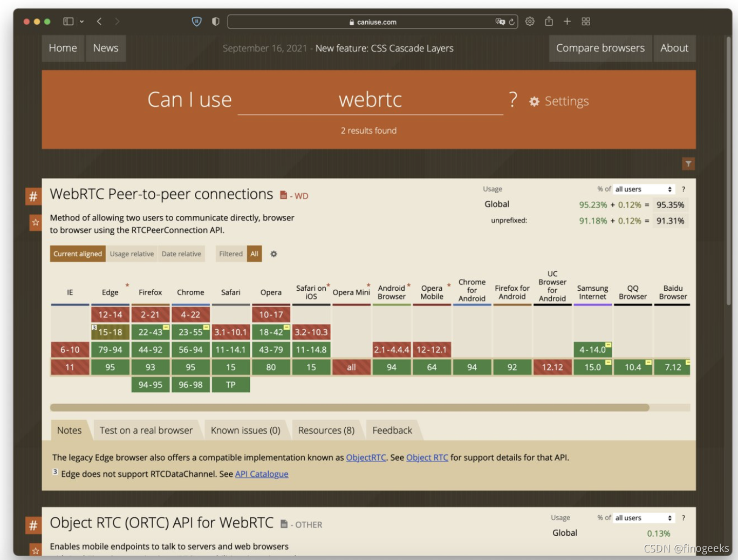Click the Chrome 96-98 cell
The height and width of the screenshot is (560, 738).
(x=190, y=385)
